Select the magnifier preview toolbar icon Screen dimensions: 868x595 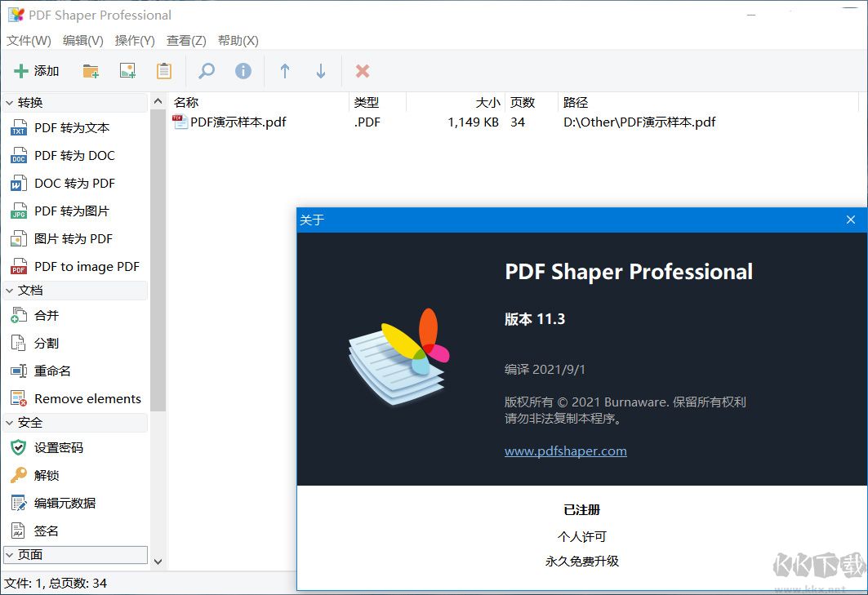(x=205, y=70)
